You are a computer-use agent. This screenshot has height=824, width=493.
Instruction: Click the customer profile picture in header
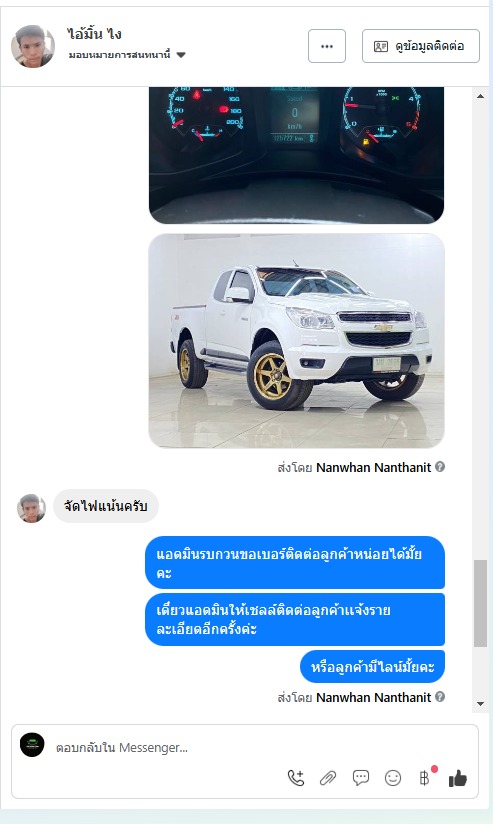33,46
